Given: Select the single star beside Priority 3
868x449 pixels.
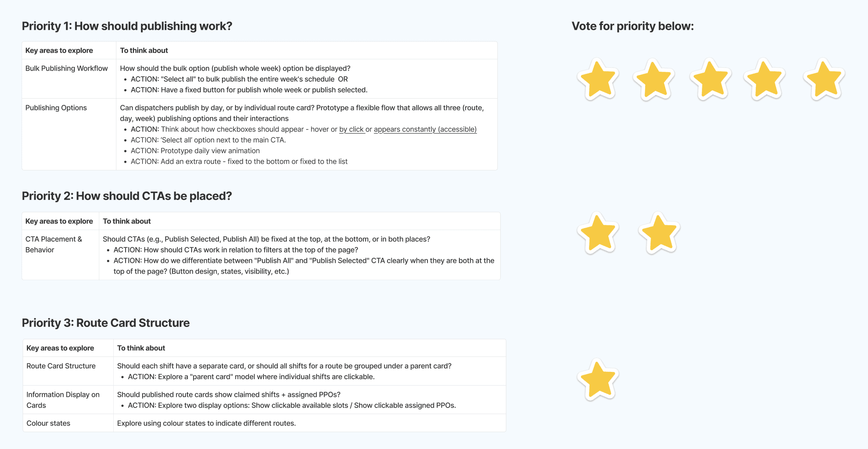Looking at the screenshot, I should pyautogui.click(x=598, y=380).
